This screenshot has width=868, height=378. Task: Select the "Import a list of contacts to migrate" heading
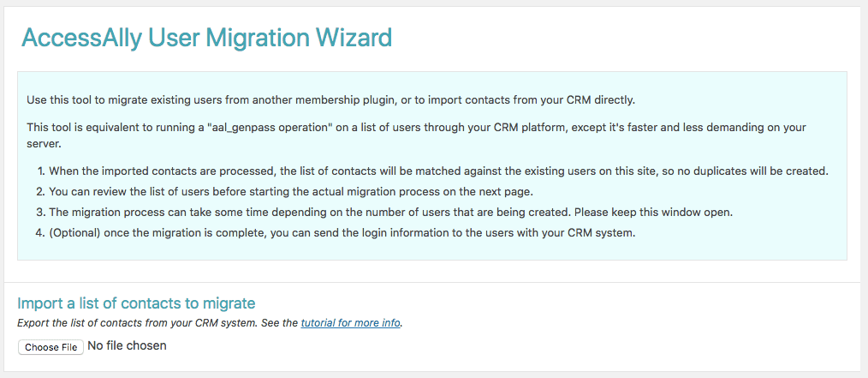[x=136, y=303]
